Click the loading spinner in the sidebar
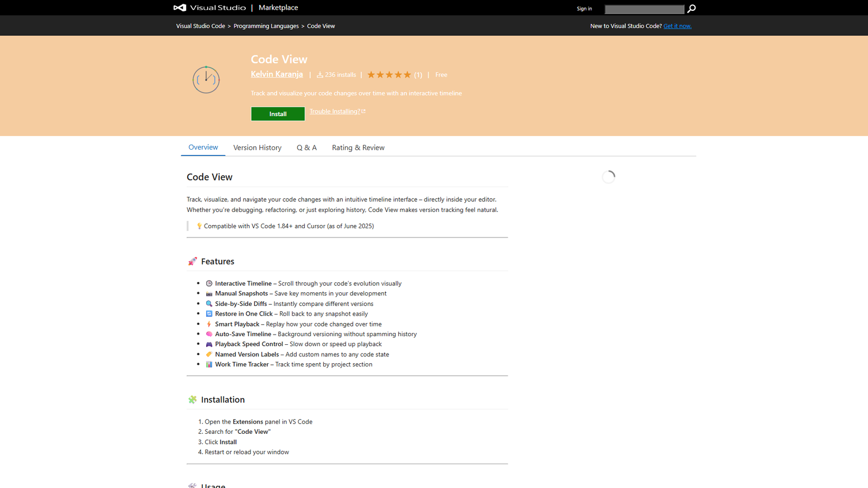868x488 pixels. click(x=609, y=176)
